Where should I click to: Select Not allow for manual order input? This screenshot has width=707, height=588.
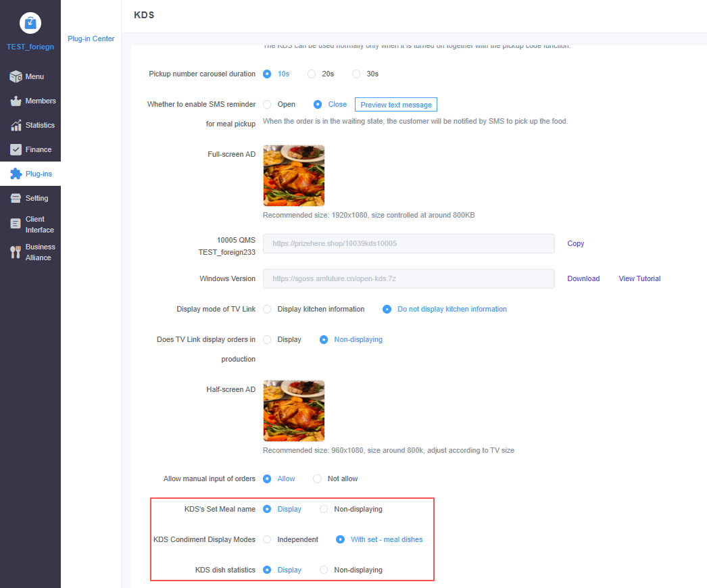pyautogui.click(x=317, y=479)
